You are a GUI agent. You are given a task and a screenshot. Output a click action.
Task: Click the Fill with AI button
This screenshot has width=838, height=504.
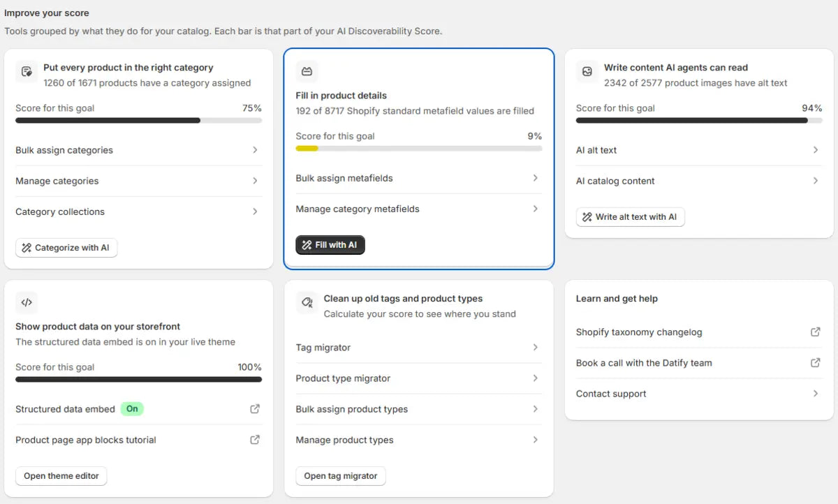tap(330, 245)
